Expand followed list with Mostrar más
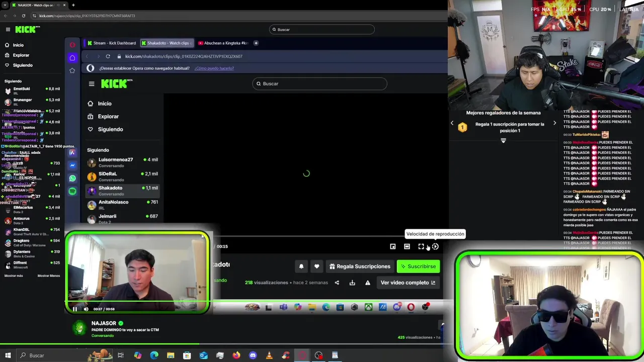 pyautogui.click(x=14, y=276)
